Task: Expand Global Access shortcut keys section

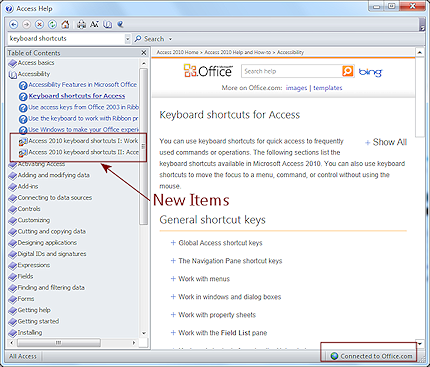Action: coord(216,243)
